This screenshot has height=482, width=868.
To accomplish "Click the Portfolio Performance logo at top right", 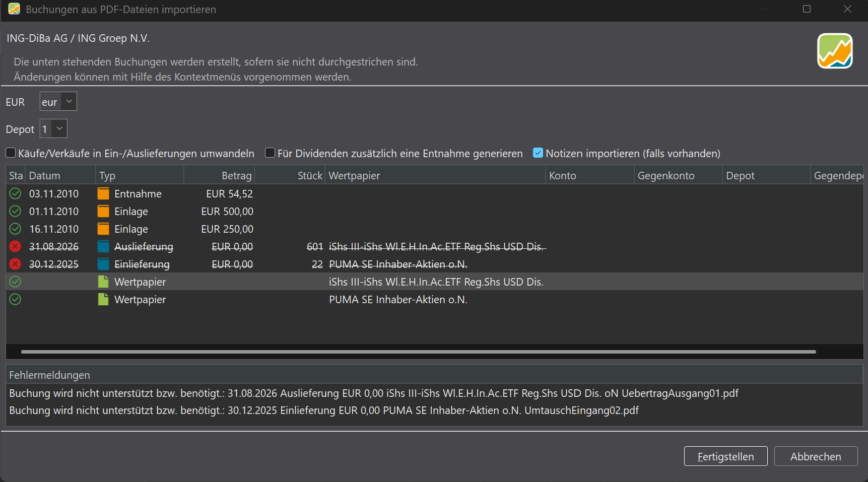I will point(835,51).
